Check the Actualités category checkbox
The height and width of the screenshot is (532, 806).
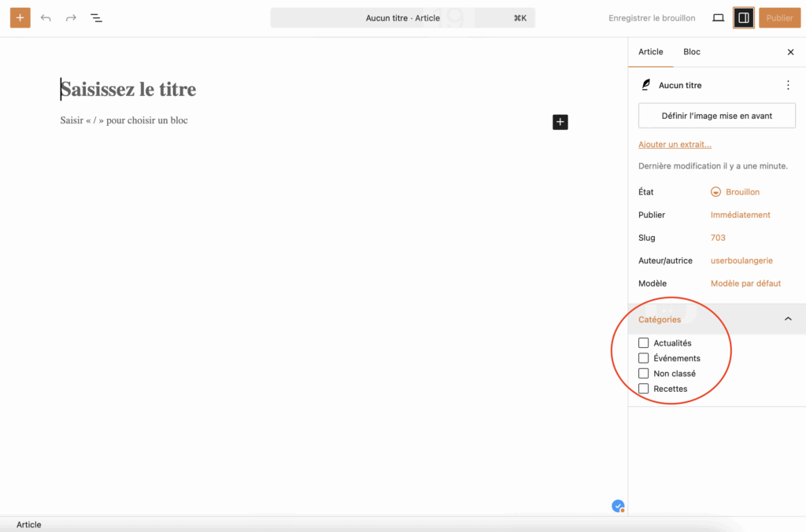pyautogui.click(x=644, y=343)
